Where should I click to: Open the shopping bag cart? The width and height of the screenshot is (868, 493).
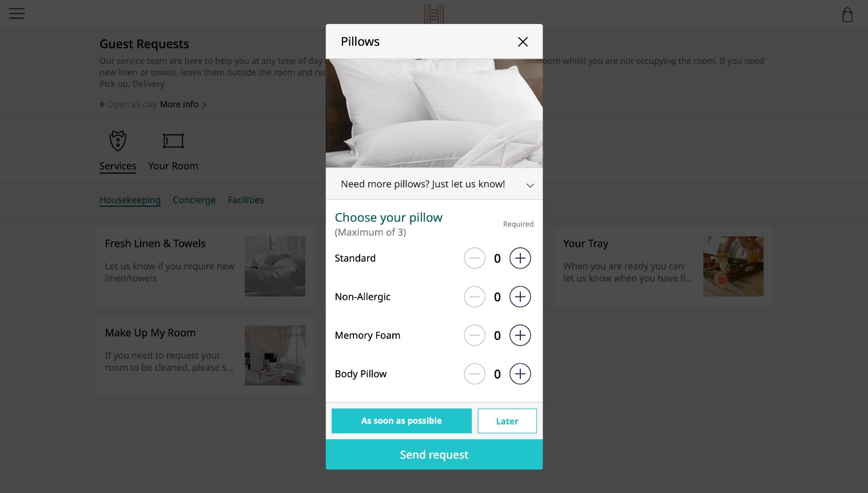click(x=847, y=15)
